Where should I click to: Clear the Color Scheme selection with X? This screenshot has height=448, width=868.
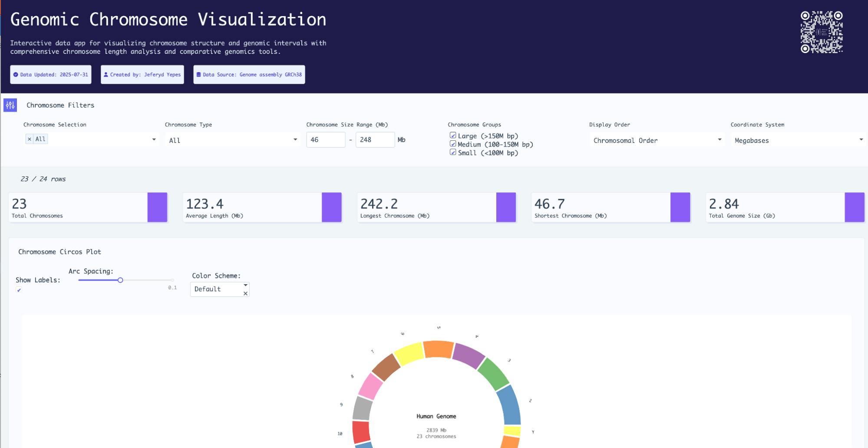click(x=245, y=293)
